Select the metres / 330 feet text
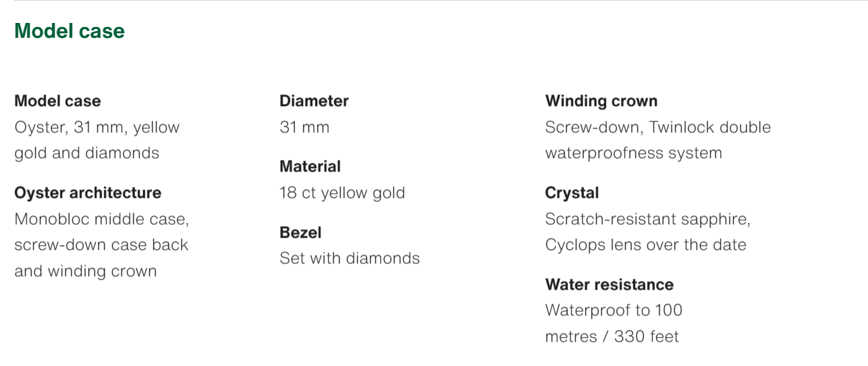The height and width of the screenshot is (366, 868). 612,336
